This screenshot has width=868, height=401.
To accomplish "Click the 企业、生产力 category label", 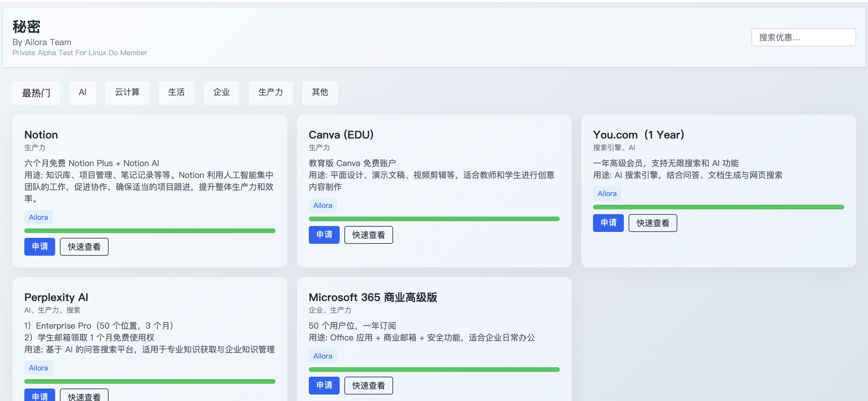I will (330, 310).
